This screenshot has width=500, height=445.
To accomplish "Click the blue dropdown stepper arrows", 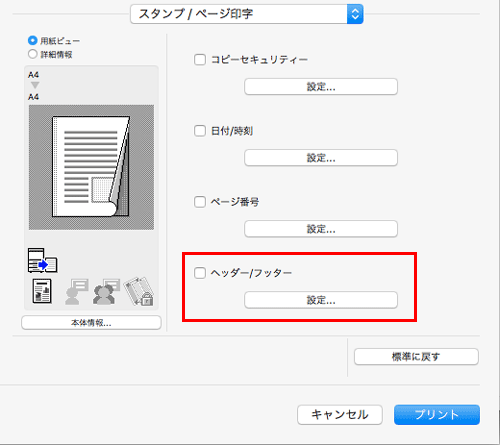I will (x=355, y=14).
